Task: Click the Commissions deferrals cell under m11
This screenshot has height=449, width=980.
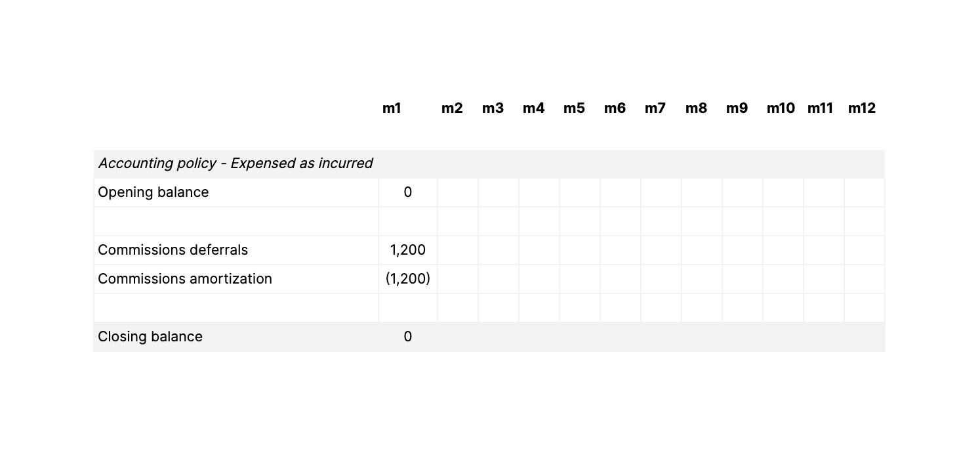Action: coord(824,250)
